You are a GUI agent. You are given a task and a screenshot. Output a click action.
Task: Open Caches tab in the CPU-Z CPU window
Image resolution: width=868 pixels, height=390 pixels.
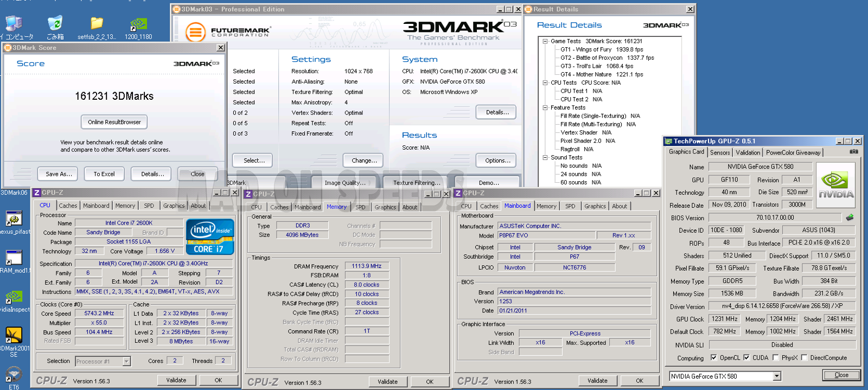pos(68,206)
